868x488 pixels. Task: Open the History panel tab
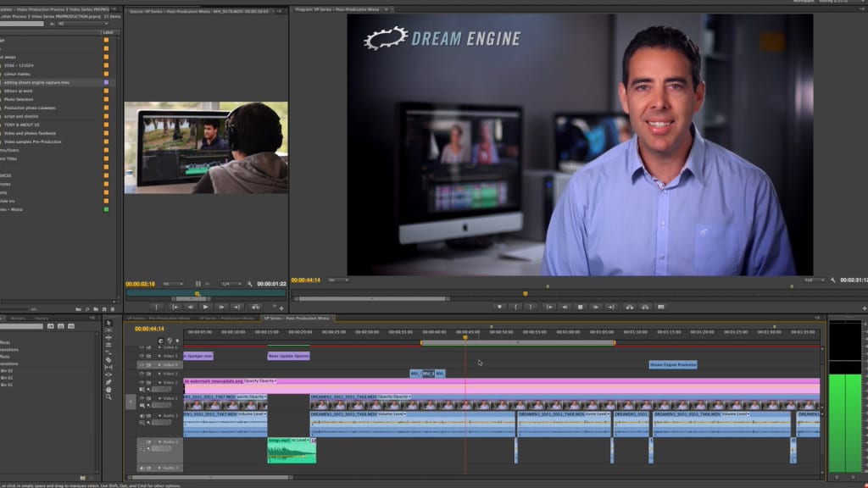pyautogui.click(x=42, y=319)
